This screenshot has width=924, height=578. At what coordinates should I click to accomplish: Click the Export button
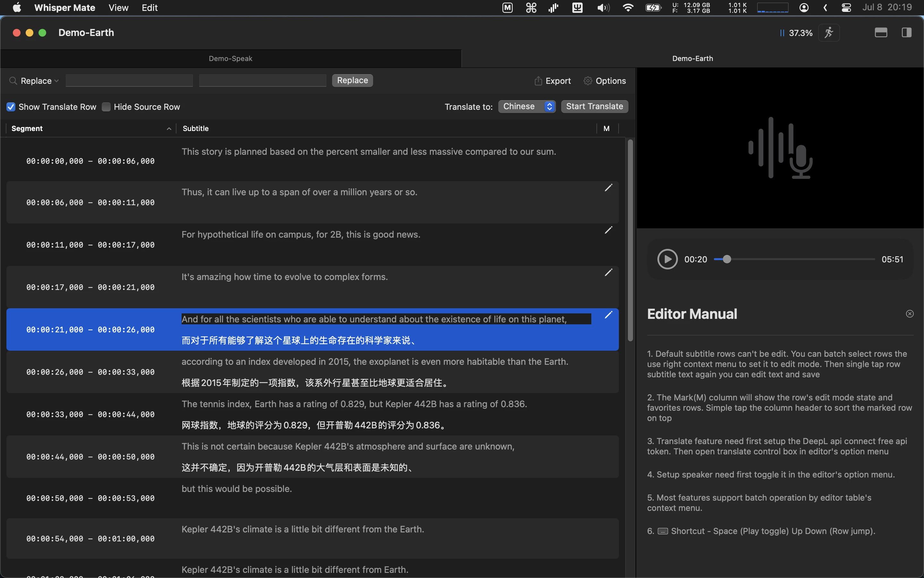pos(552,81)
